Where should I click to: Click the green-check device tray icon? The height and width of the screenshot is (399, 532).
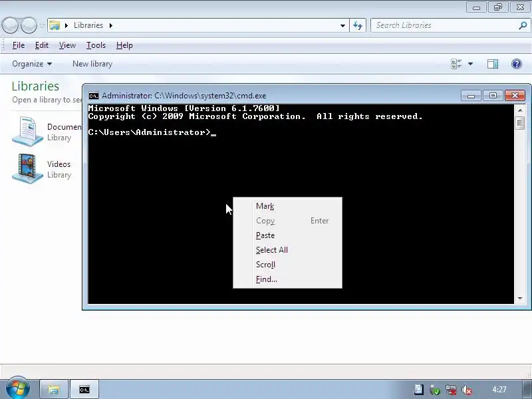pyautogui.click(x=435, y=390)
